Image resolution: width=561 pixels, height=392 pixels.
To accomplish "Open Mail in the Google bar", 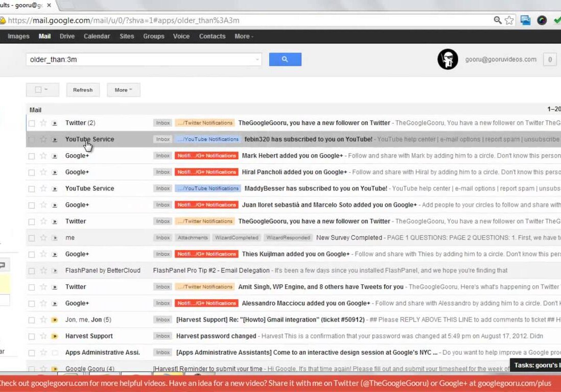I will pyautogui.click(x=45, y=36).
